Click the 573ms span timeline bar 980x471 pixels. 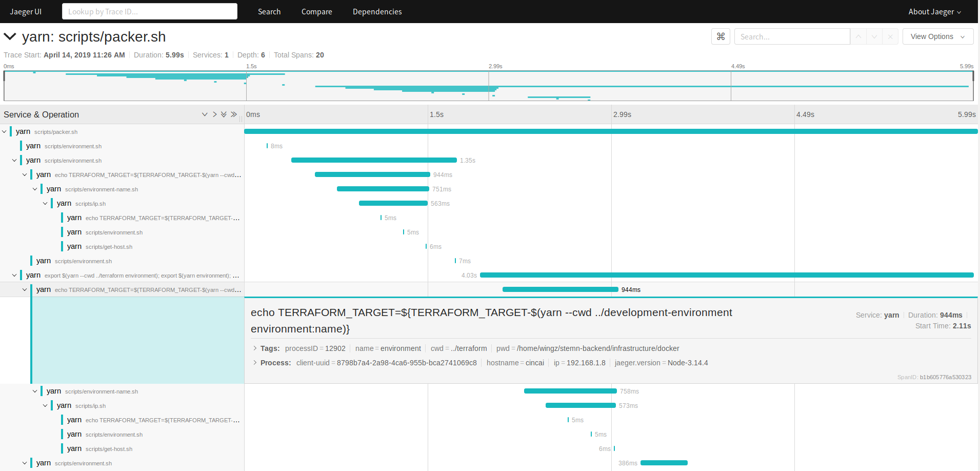(x=581, y=406)
